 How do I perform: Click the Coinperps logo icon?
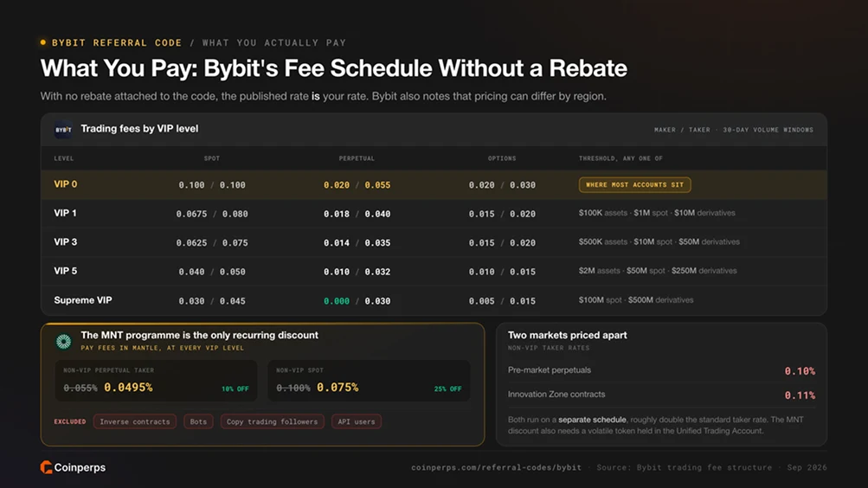(x=47, y=467)
